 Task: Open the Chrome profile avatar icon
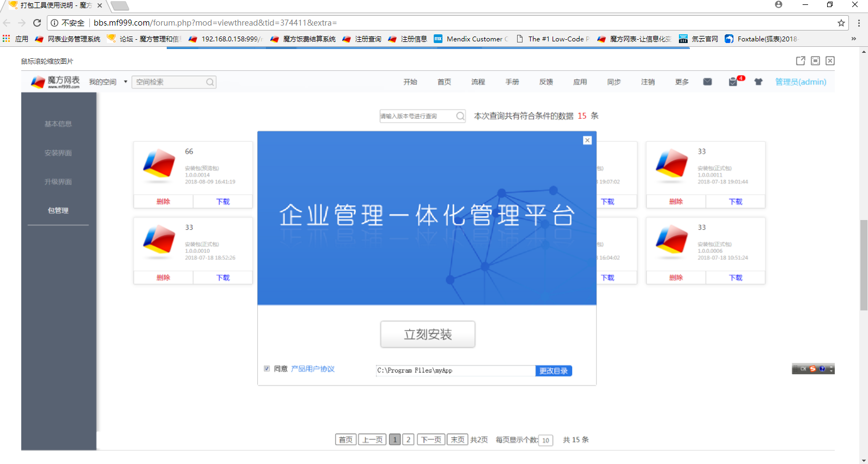778,5
